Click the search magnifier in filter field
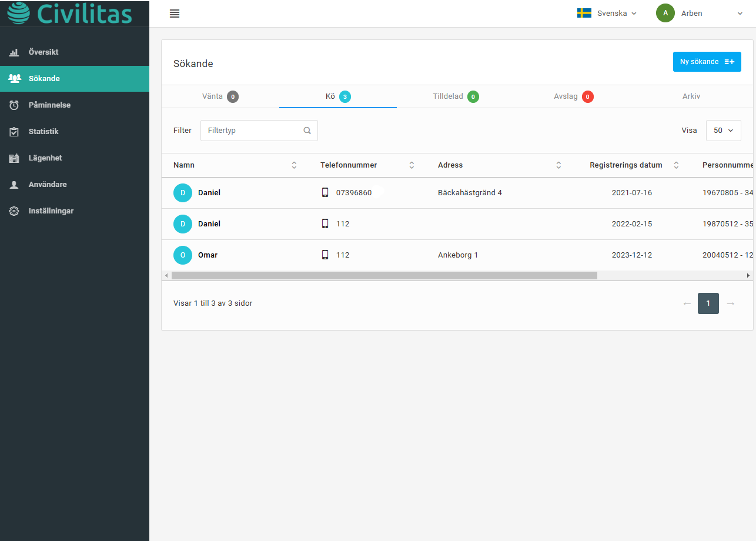The height and width of the screenshot is (541, 756). click(x=307, y=131)
